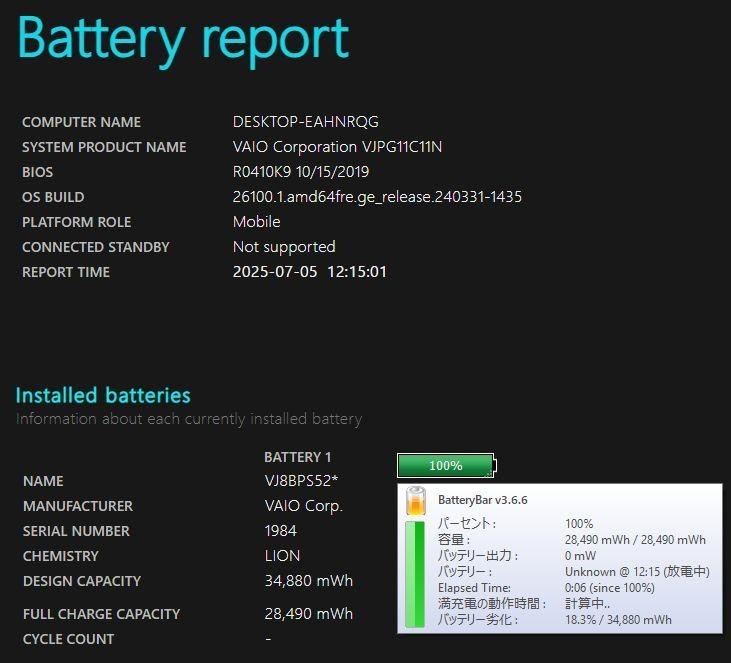
Task: Click the SERIAL NUMBER label
Action: tap(76, 531)
